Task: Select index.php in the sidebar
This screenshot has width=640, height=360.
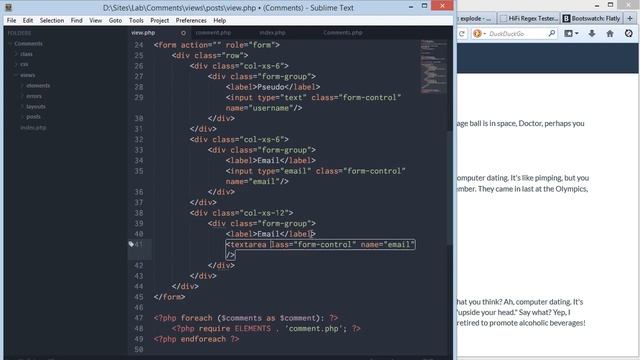Action: (33, 127)
